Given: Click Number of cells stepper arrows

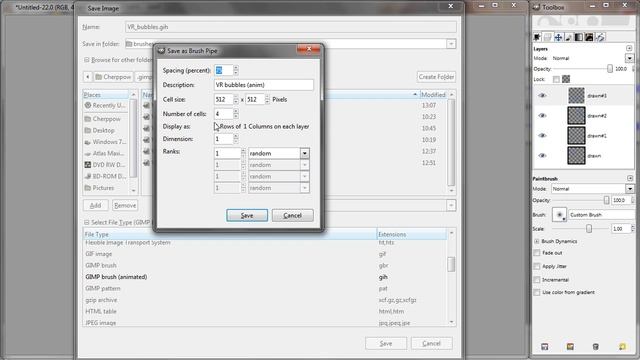Looking at the screenshot, I should [x=236, y=114].
